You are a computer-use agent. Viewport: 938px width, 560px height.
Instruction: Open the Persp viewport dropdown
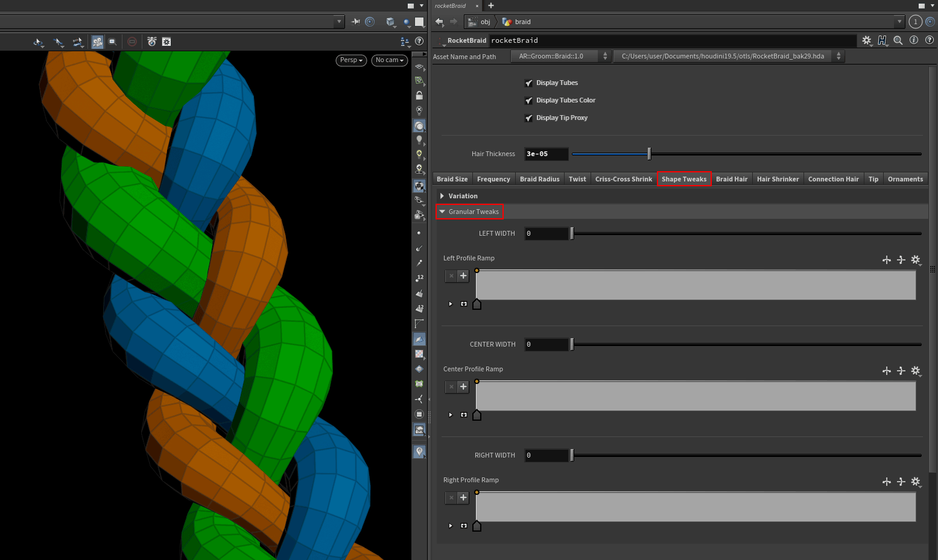click(351, 60)
